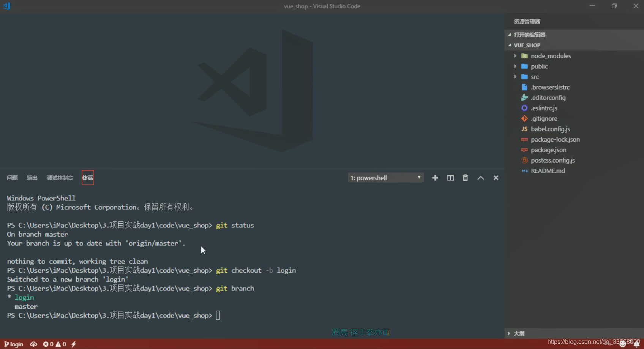Click the 'git checkout -b login' command text
644x349 pixels.
point(256,270)
